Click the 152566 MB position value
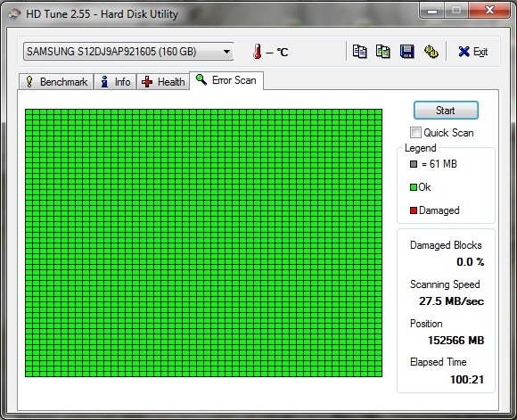The width and height of the screenshot is (517, 420). pyautogui.click(x=456, y=340)
